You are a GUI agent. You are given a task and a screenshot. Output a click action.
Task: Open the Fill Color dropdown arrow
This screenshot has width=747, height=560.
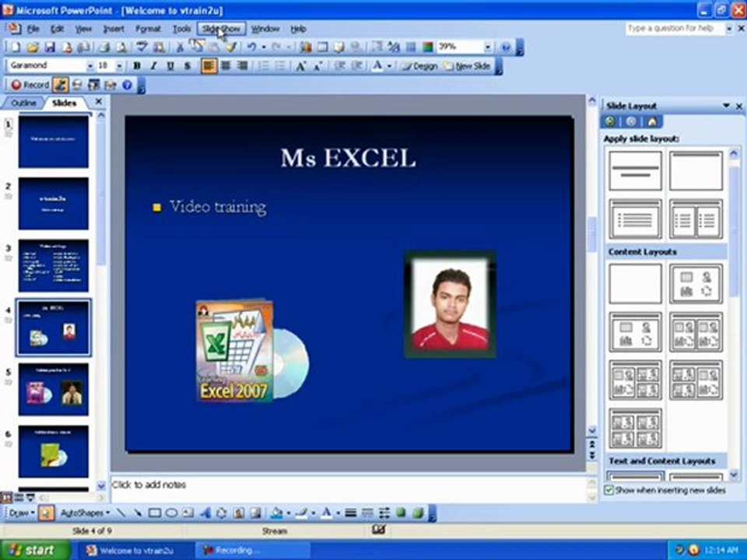[x=288, y=513]
